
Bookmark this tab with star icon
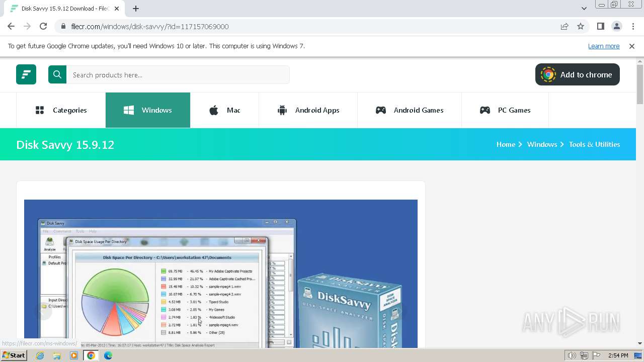click(x=581, y=26)
